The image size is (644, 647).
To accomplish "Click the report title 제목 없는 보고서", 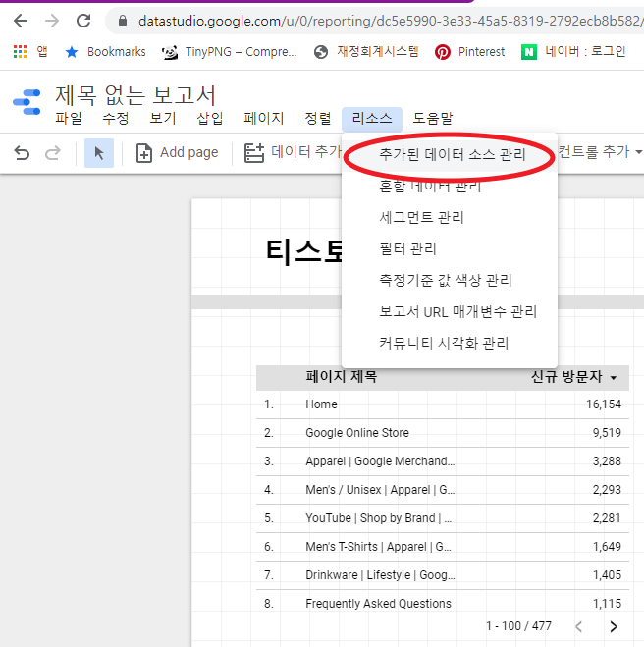I will click(x=135, y=95).
